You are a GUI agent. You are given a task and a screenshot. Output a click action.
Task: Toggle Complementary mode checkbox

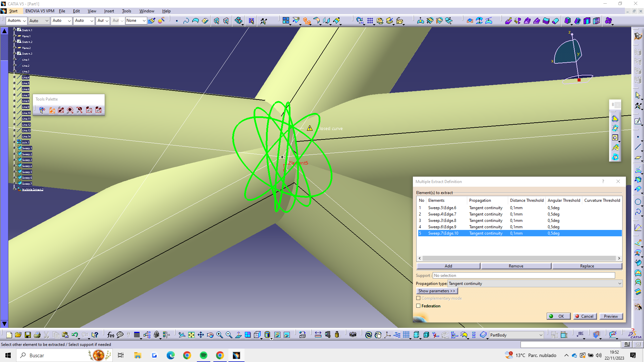coord(418,298)
